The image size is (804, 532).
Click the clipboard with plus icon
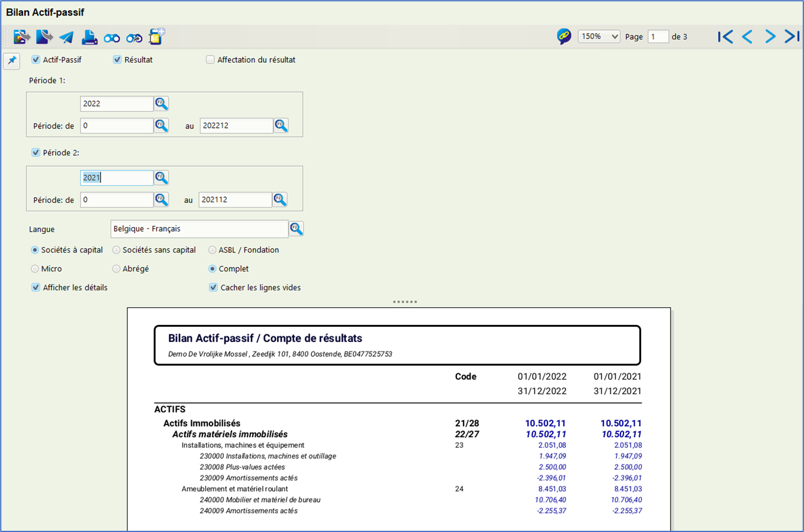(x=156, y=37)
